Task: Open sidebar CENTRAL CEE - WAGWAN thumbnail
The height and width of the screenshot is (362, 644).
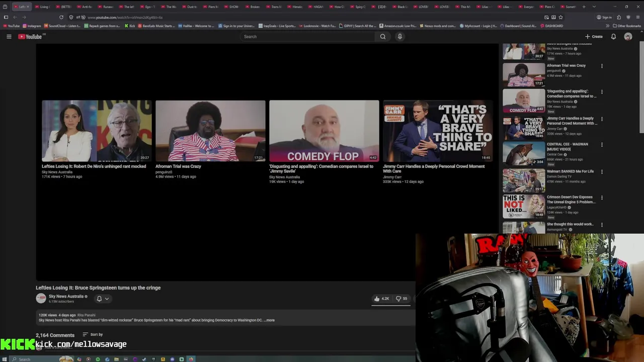Action: coord(524,153)
